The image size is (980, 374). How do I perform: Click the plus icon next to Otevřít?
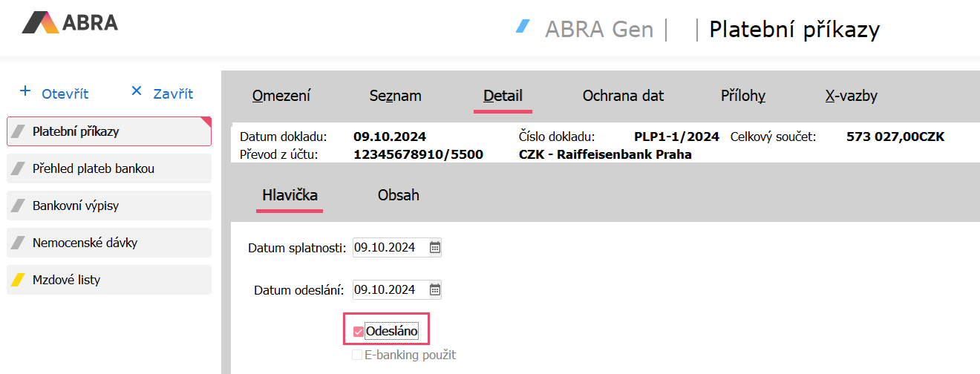[25, 92]
